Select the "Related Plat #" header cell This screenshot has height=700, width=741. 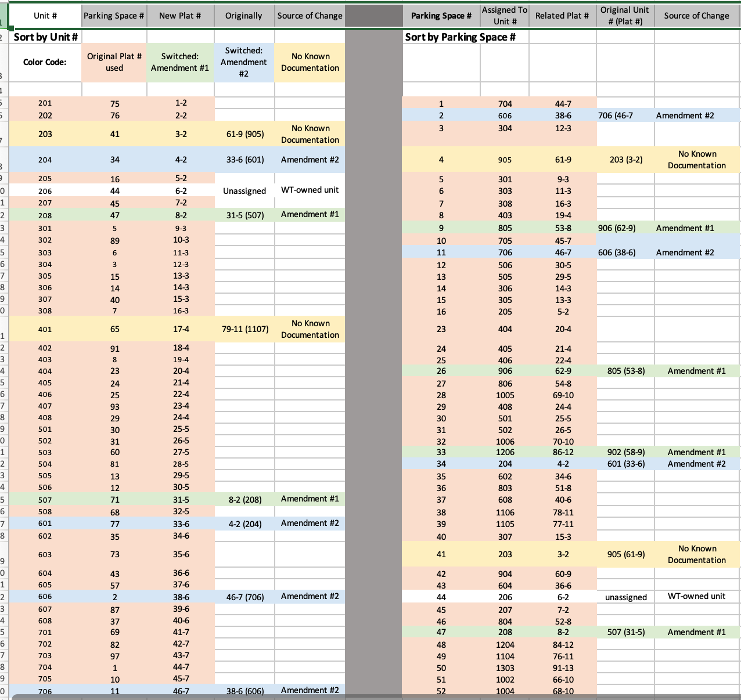coord(562,16)
